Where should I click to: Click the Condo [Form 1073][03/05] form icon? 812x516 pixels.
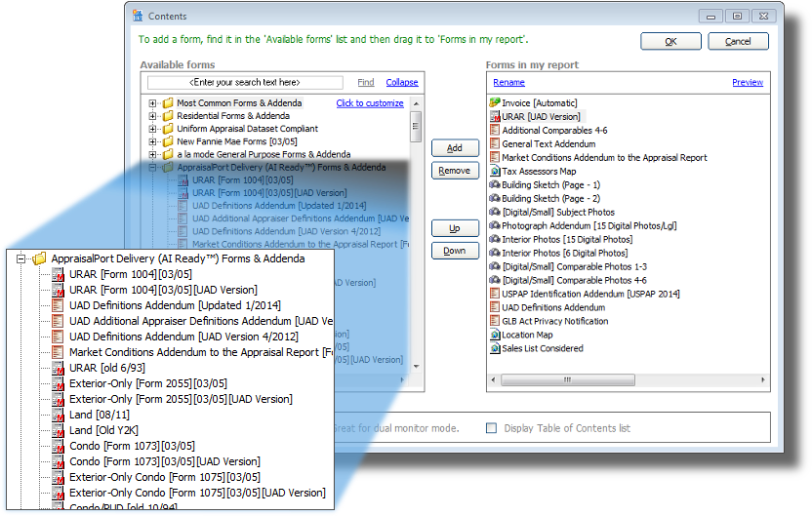(58, 446)
